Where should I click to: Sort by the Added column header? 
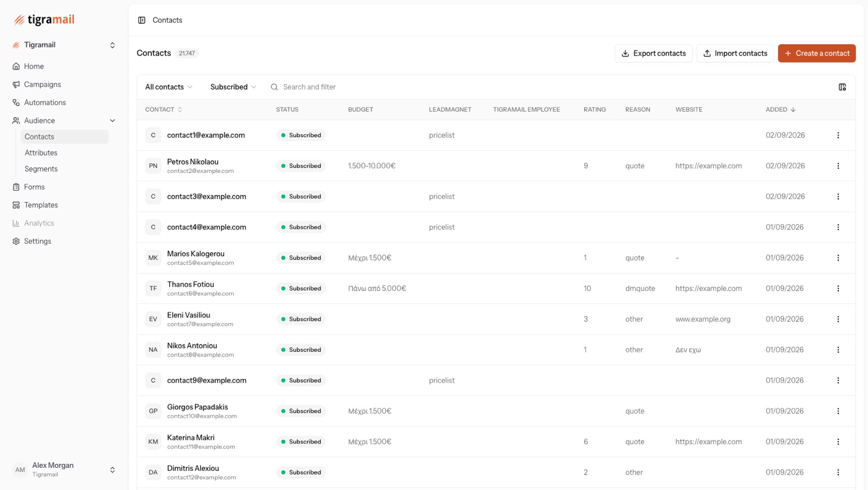tap(780, 110)
